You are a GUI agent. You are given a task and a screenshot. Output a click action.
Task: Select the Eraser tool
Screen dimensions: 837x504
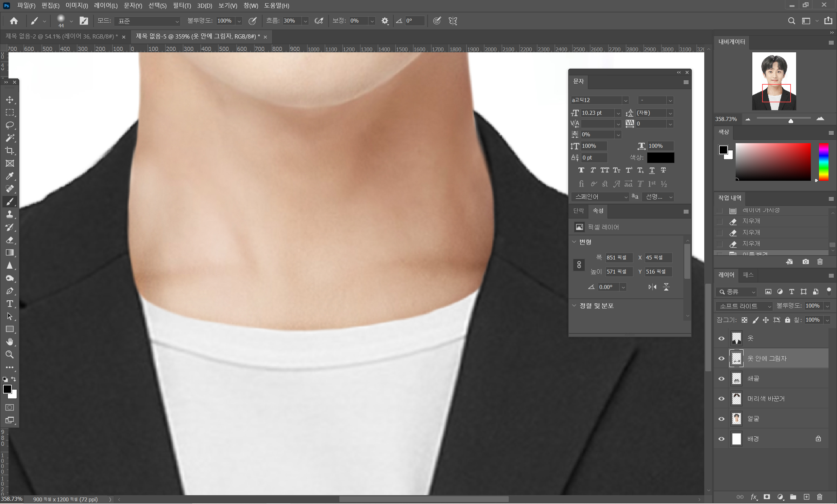10,240
